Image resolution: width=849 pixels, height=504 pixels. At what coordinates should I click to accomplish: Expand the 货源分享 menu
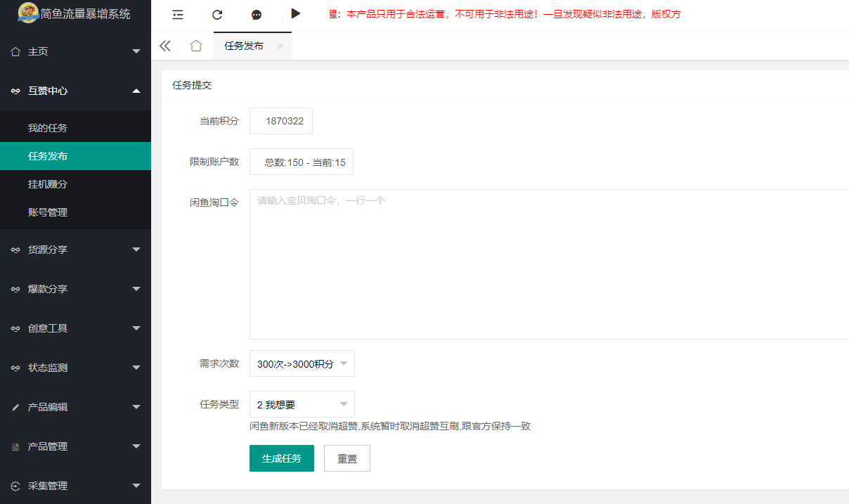pyautogui.click(x=75, y=249)
